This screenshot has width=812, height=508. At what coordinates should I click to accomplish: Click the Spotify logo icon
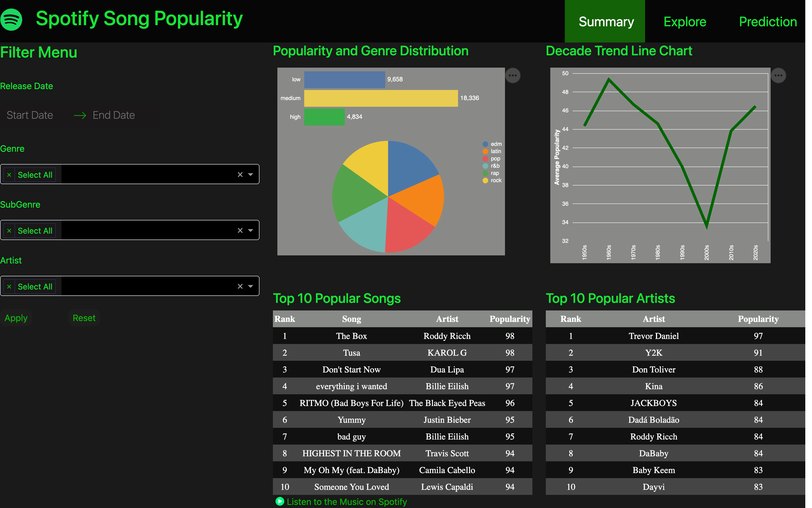click(11, 20)
